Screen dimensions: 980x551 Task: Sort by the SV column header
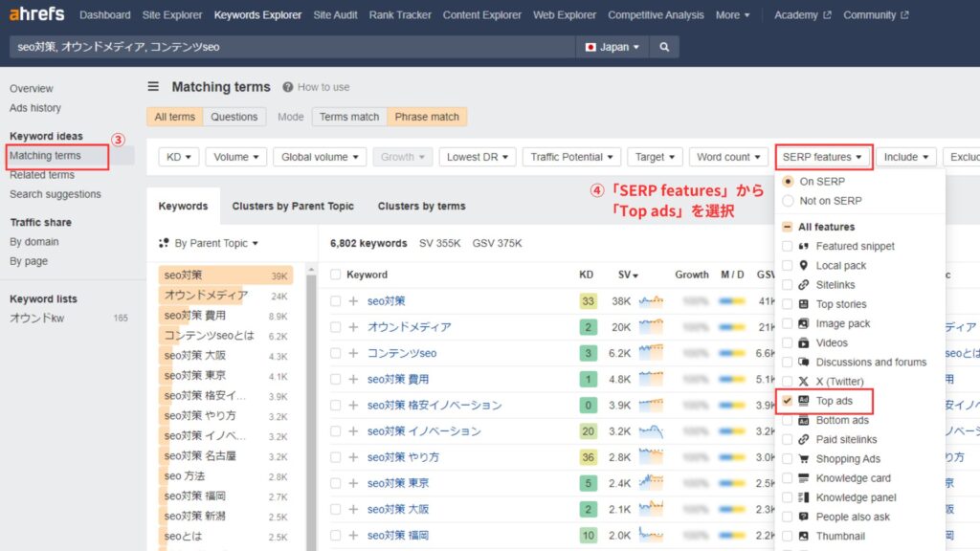[628, 275]
